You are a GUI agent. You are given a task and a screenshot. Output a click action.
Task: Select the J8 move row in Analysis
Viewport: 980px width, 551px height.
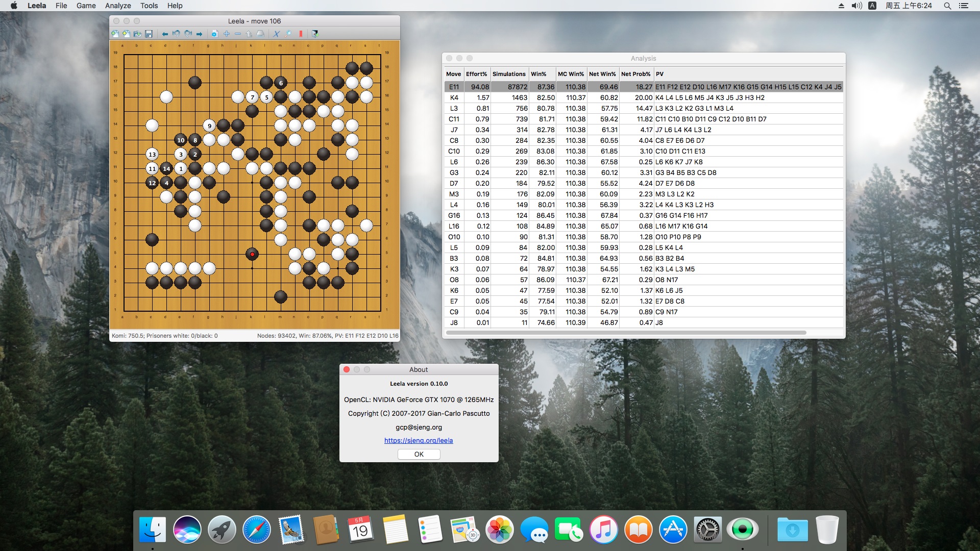[x=644, y=322]
